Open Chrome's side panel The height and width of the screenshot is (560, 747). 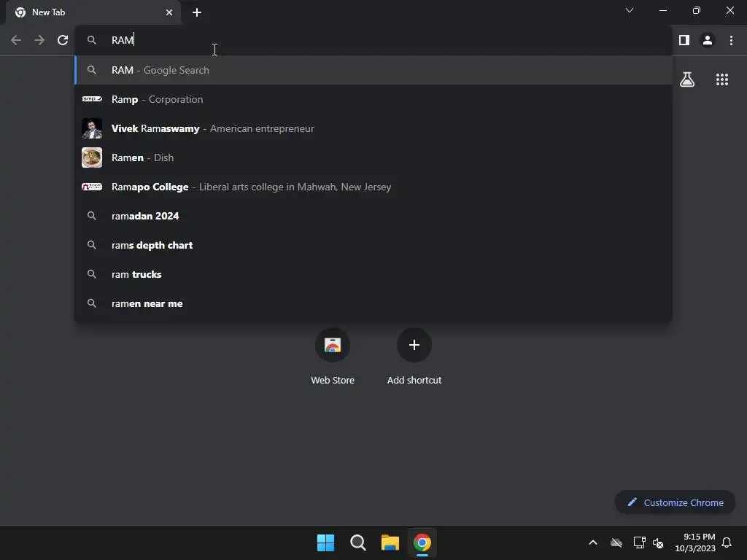[684, 40]
